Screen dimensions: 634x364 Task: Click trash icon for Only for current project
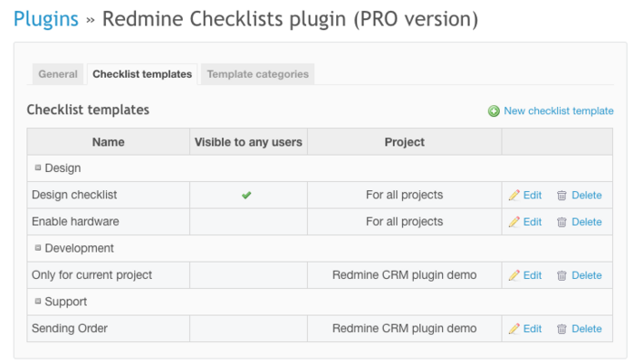562,275
